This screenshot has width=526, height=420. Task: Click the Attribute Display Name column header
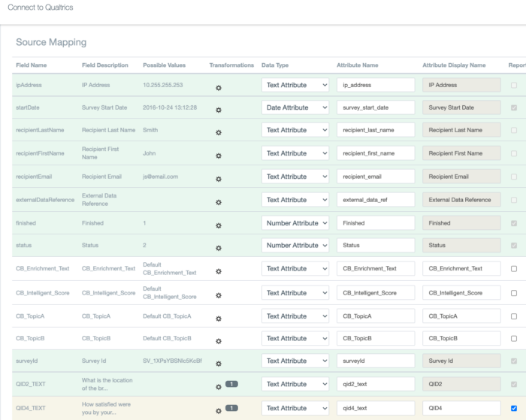coord(454,65)
